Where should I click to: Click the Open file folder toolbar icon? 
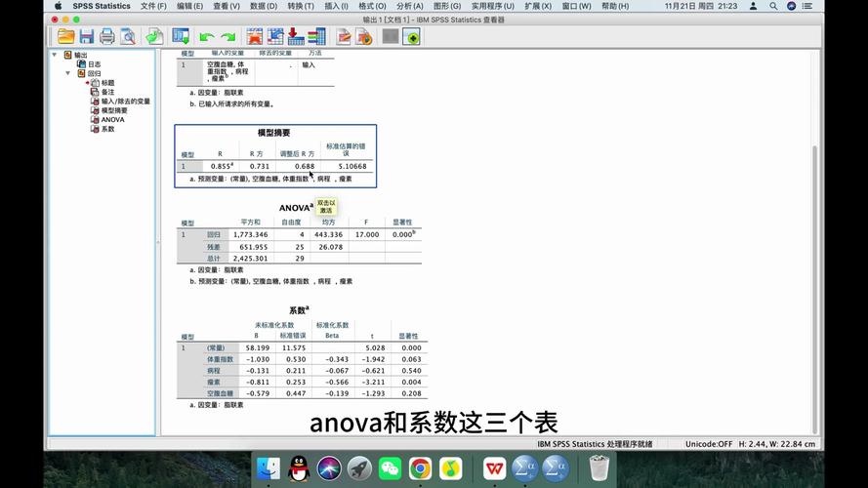click(65, 36)
